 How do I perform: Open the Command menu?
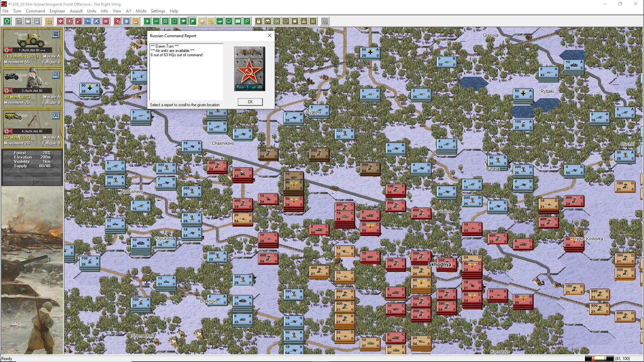35,11
